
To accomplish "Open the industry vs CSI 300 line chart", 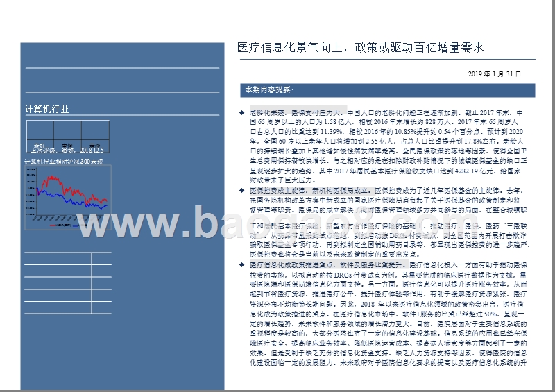I will 68,198.
